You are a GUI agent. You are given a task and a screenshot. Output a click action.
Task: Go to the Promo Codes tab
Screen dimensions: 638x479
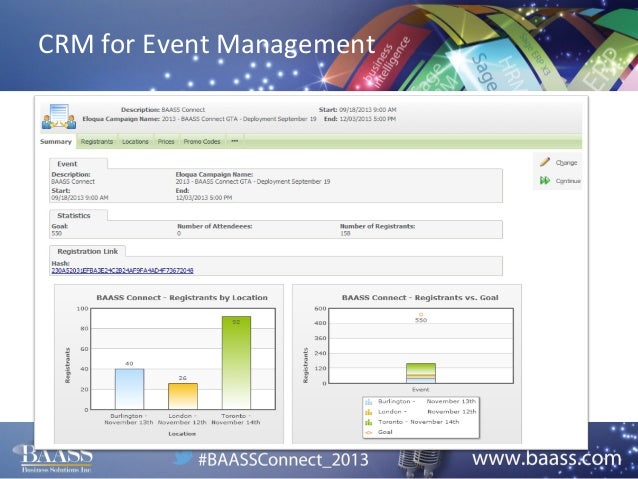click(202, 142)
